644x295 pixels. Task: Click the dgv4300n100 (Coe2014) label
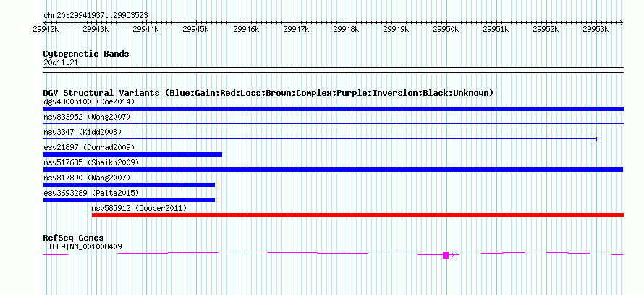[89, 101]
